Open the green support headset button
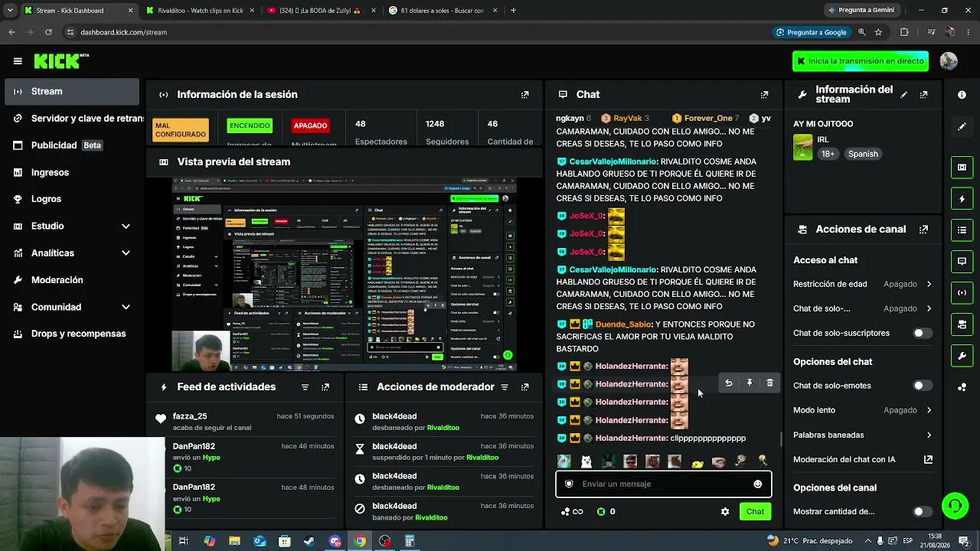Screen dimensions: 980x551 coord(955,506)
